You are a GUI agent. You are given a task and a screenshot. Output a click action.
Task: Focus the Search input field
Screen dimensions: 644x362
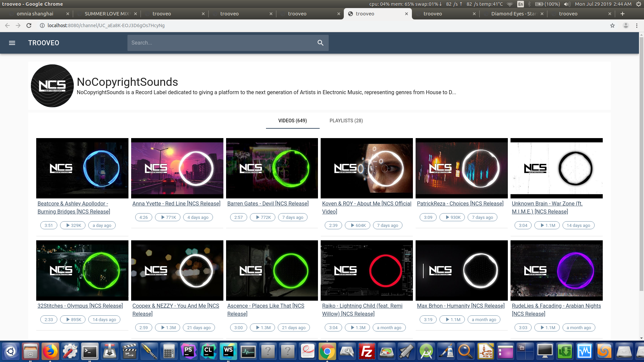[x=221, y=43]
